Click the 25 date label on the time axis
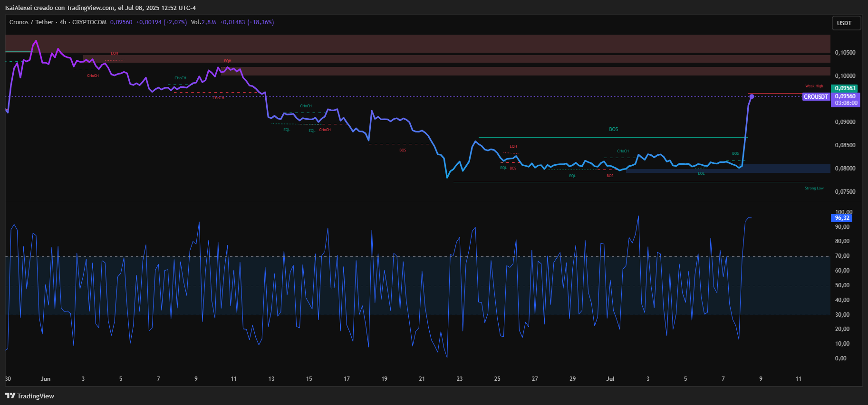868x405 pixels. point(497,379)
